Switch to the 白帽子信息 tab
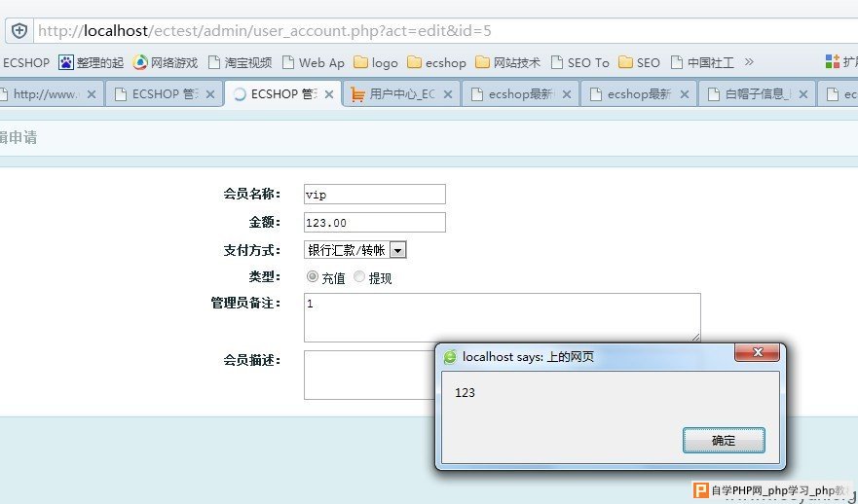This screenshot has width=858, height=504. [758, 94]
